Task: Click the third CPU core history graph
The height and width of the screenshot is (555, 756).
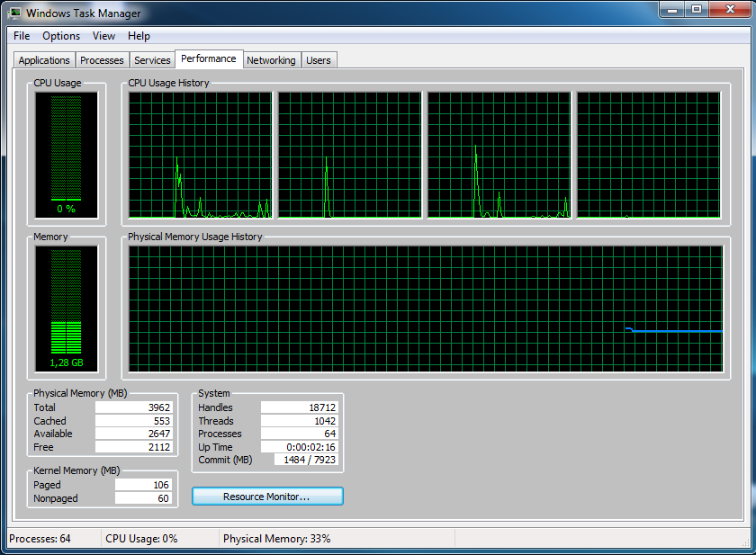Action: pos(499,155)
